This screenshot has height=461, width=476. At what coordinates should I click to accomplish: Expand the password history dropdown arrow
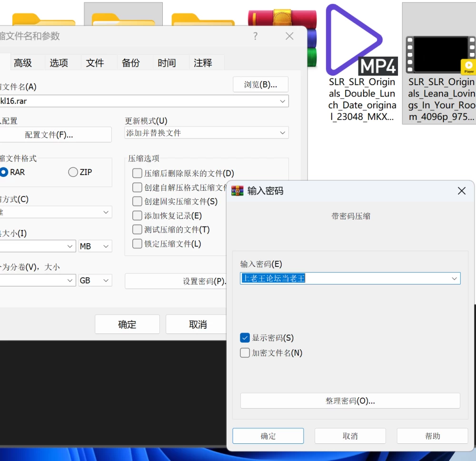pyautogui.click(x=454, y=278)
